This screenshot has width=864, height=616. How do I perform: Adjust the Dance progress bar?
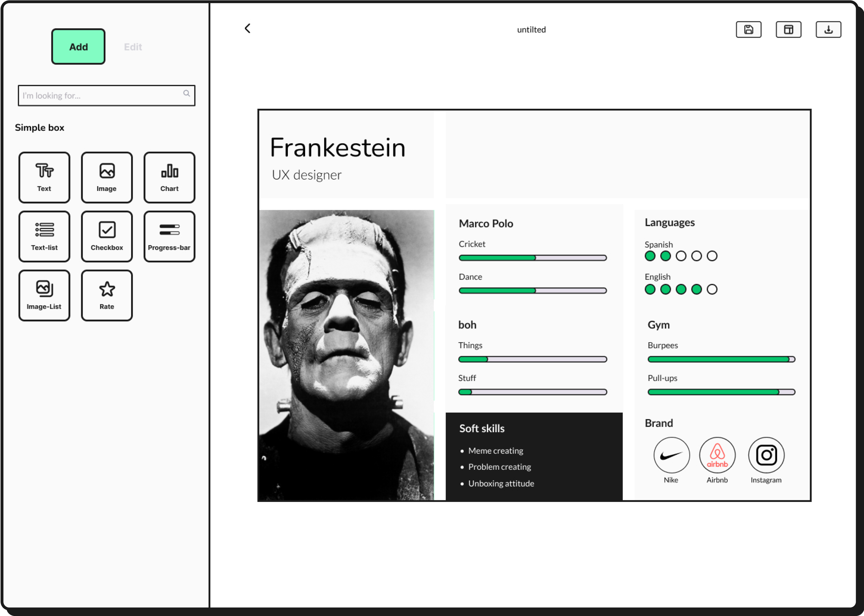click(532, 291)
